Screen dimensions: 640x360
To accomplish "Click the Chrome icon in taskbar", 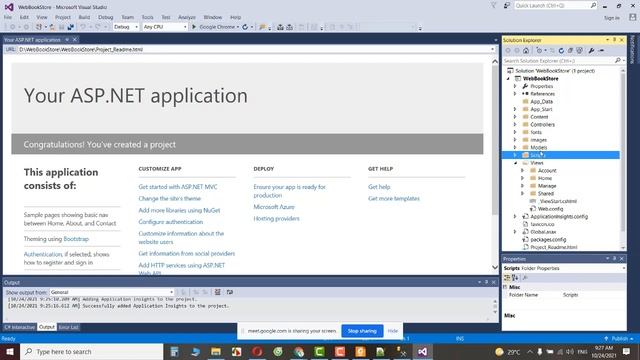I will pos(299,351).
